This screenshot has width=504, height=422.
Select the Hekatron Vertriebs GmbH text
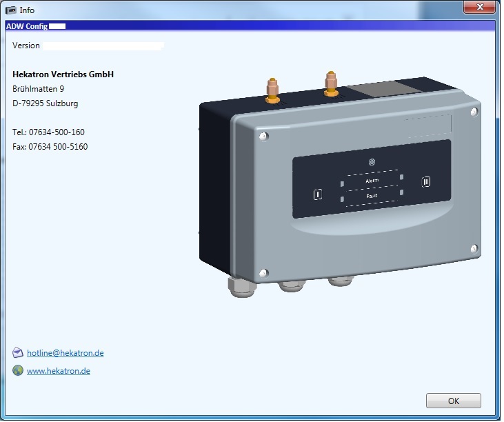[x=63, y=74]
